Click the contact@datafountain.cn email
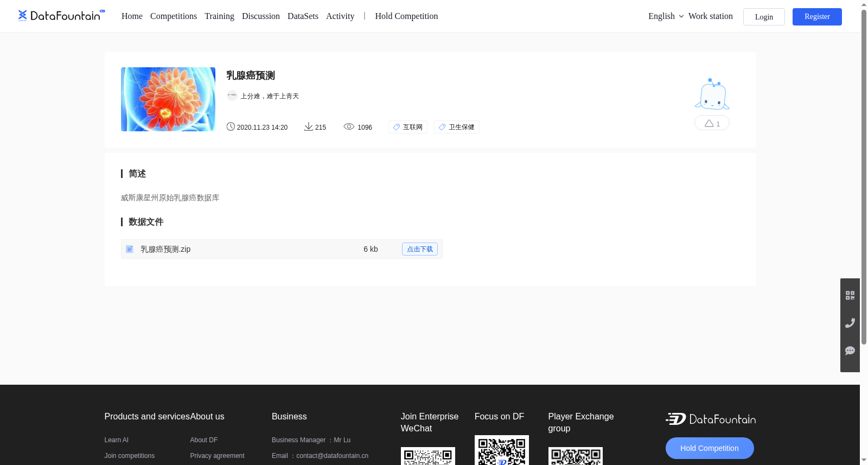This screenshot has height=465, width=868. coord(332,456)
